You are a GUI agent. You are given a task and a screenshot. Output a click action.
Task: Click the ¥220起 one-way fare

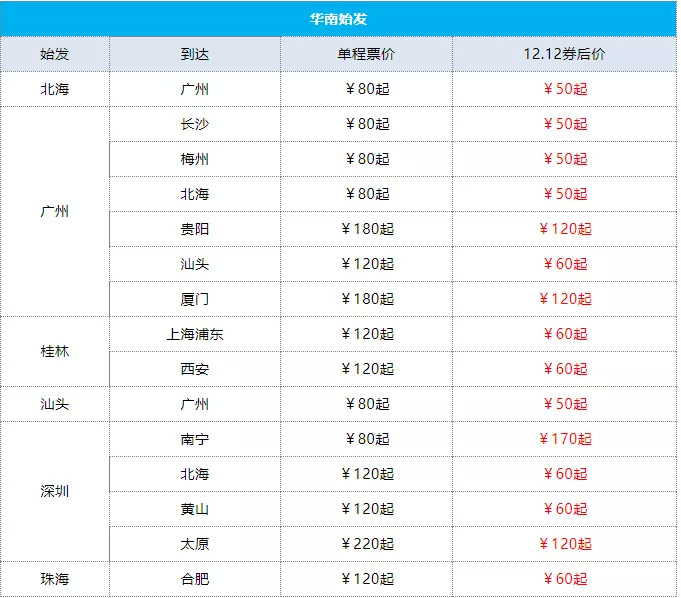[367, 544]
